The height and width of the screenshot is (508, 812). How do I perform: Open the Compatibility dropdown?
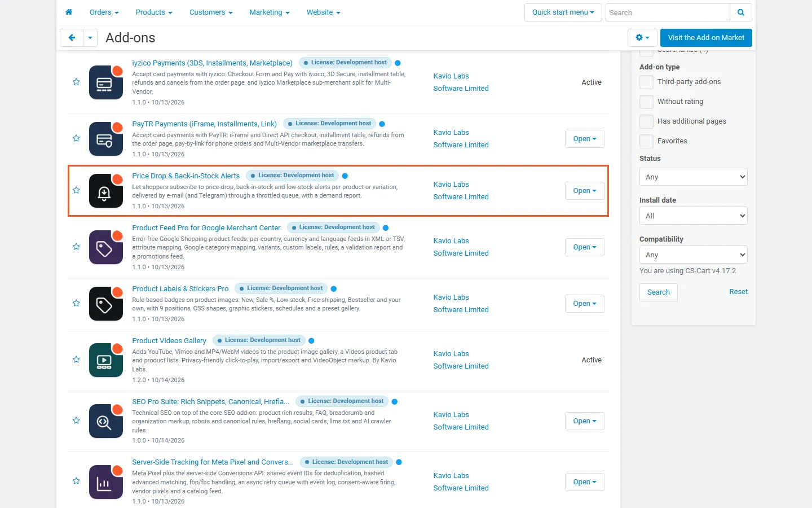[x=694, y=255]
